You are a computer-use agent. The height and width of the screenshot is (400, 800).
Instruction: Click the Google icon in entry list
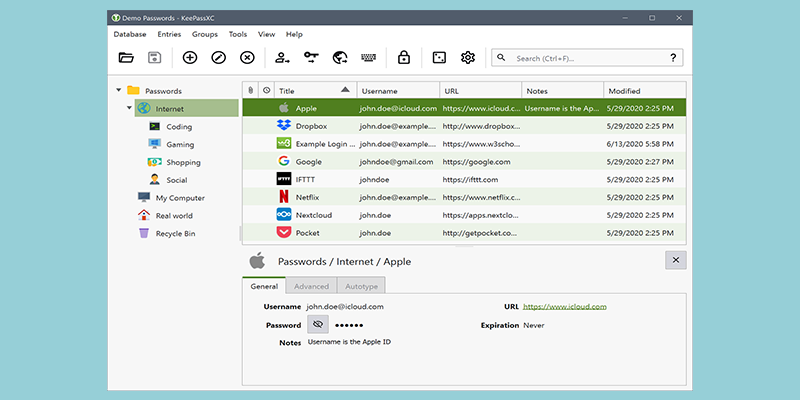point(284,161)
